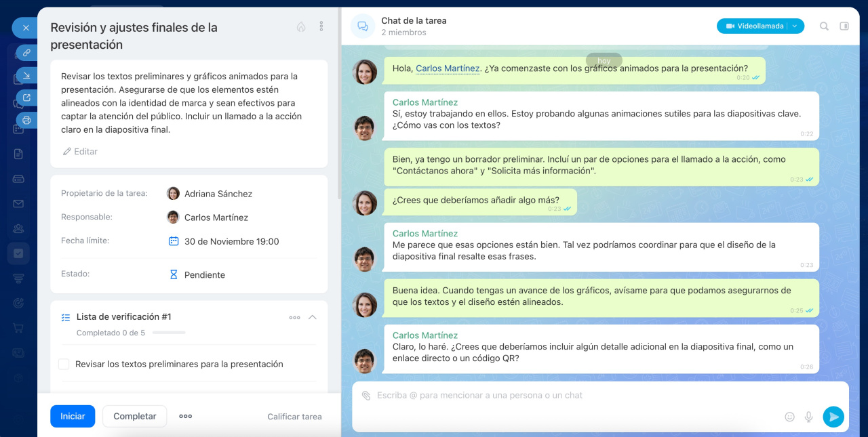Image resolution: width=868 pixels, height=437 pixels.
Task: Click the Calificar tarea link
Action: tap(294, 417)
